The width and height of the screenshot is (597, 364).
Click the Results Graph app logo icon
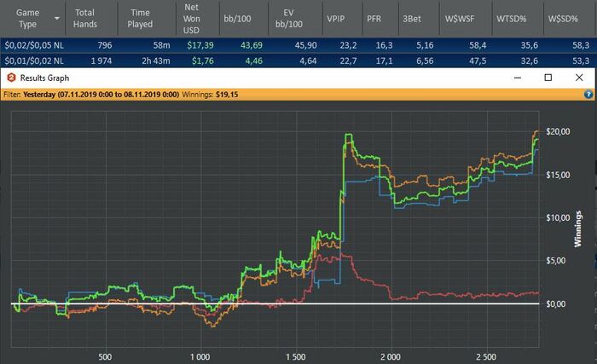[x=11, y=78]
